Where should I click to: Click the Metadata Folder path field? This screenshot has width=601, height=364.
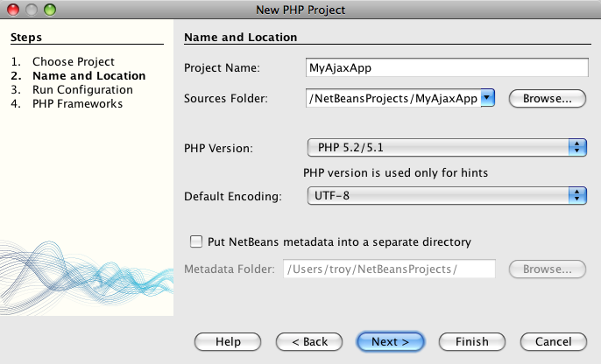coord(389,269)
